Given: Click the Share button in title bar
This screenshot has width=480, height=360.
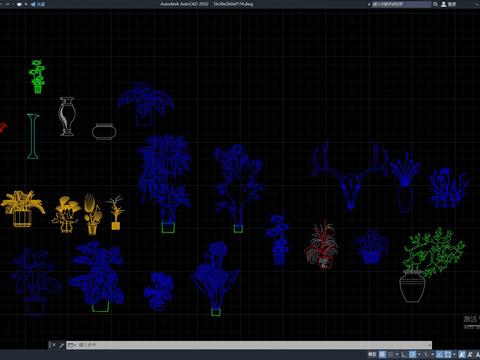Looking at the screenshot, I should pyautogui.click(x=38, y=4).
